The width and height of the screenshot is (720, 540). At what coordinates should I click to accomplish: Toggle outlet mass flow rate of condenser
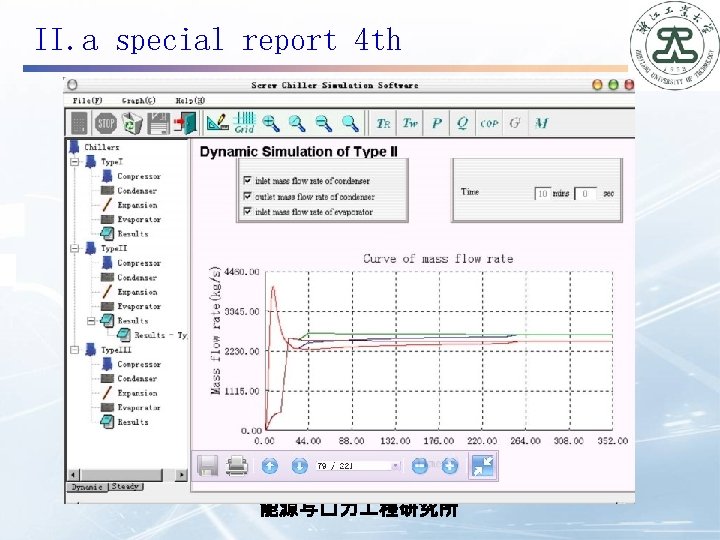[x=248, y=196]
